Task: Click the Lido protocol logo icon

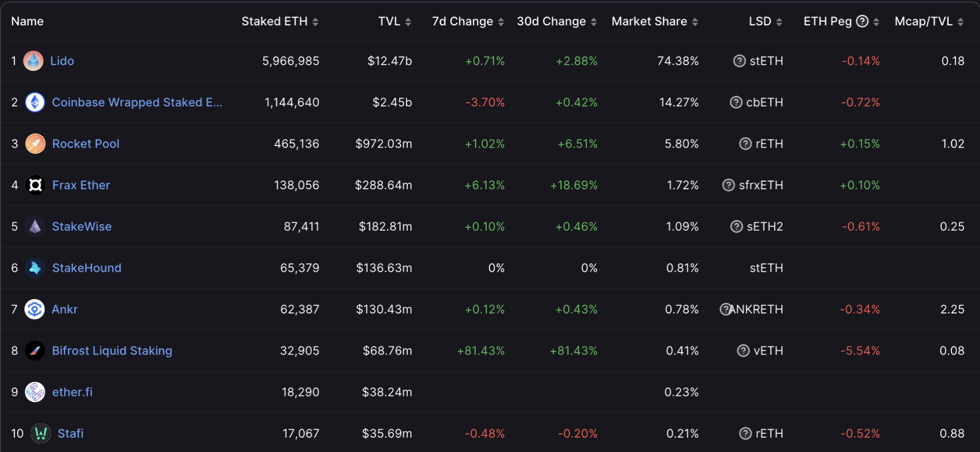Action: [x=34, y=61]
